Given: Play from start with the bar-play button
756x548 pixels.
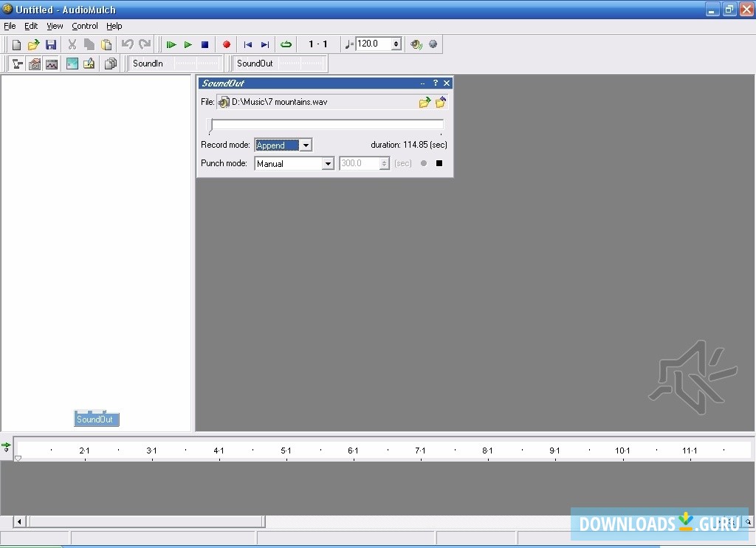Looking at the screenshot, I should click(171, 45).
